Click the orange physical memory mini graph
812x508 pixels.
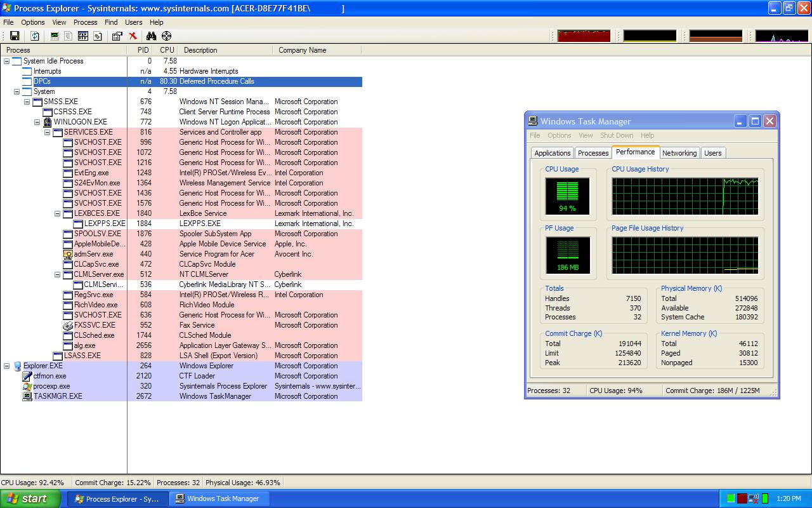point(716,36)
